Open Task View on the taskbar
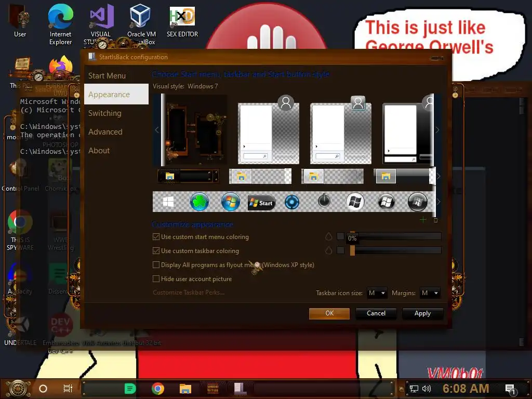The height and width of the screenshot is (399, 532). 68,389
